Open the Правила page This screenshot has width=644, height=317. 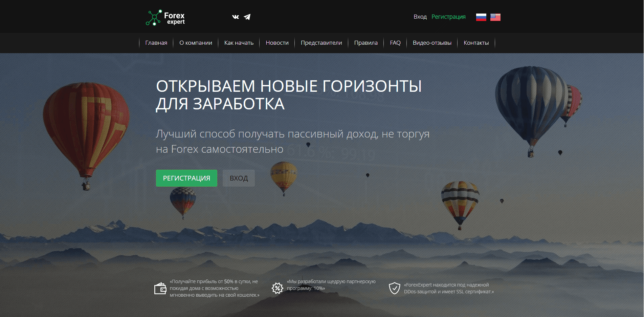click(x=365, y=43)
